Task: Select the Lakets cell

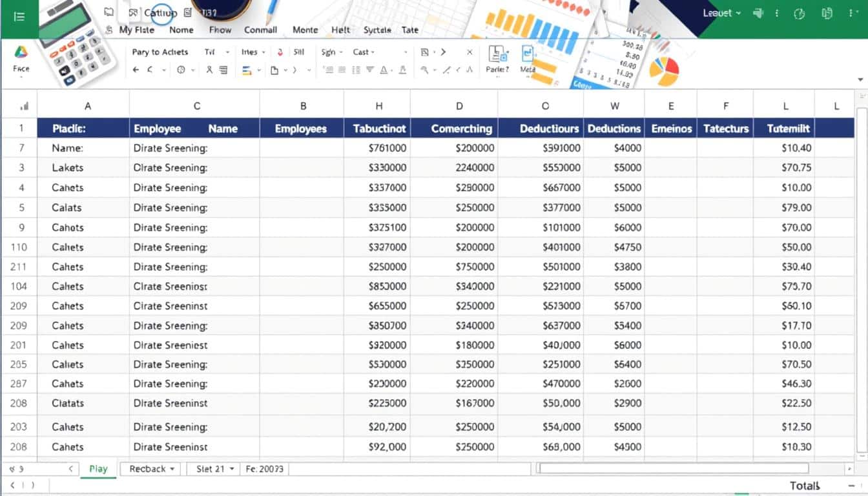Action: click(83, 167)
